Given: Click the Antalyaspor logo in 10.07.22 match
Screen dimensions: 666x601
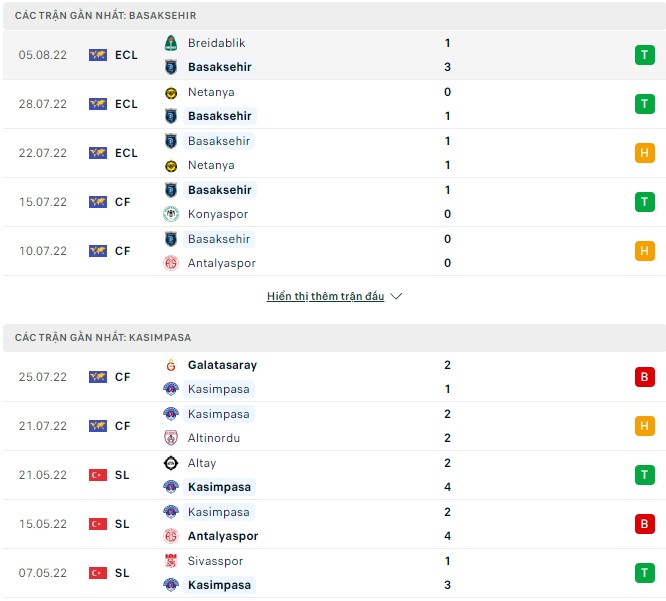Looking at the screenshot, I should [x=171, y=263].
